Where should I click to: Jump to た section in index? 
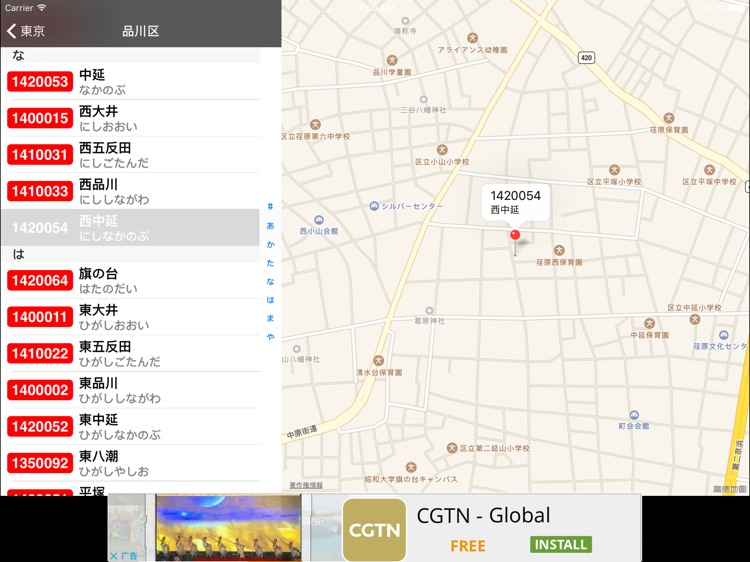tap(270, 263)
